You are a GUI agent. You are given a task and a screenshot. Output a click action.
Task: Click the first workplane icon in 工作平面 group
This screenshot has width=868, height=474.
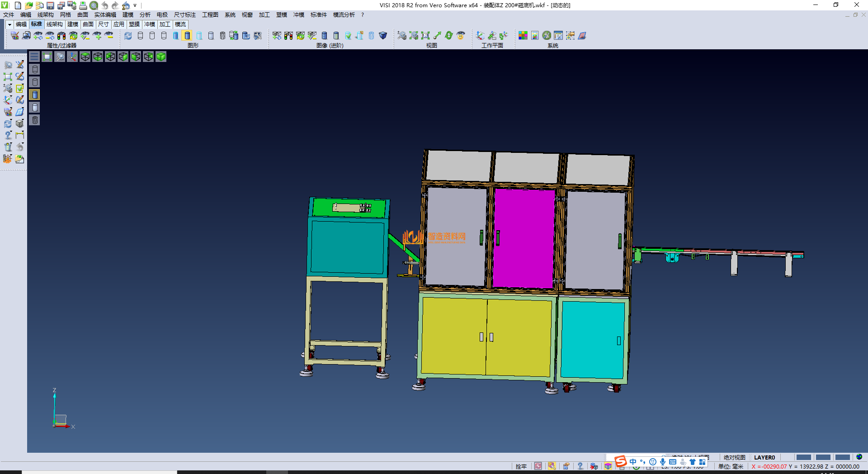tap(481, 35)
